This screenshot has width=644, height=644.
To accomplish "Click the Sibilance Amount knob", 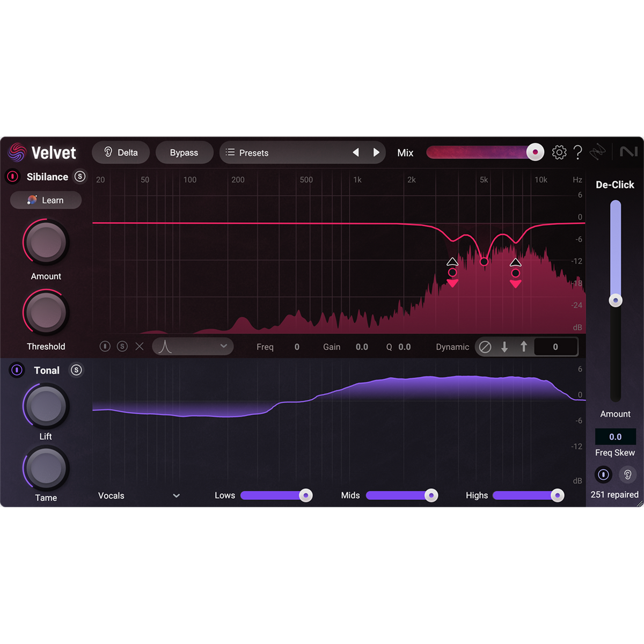I will 46,243.
